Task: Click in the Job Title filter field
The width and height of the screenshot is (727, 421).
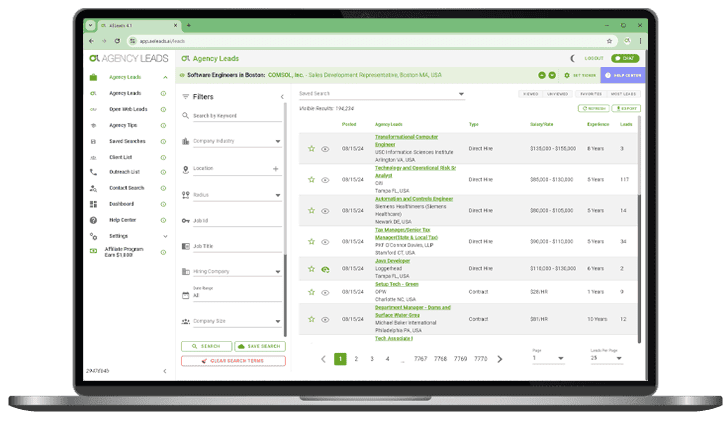Action: click(237, 246)
